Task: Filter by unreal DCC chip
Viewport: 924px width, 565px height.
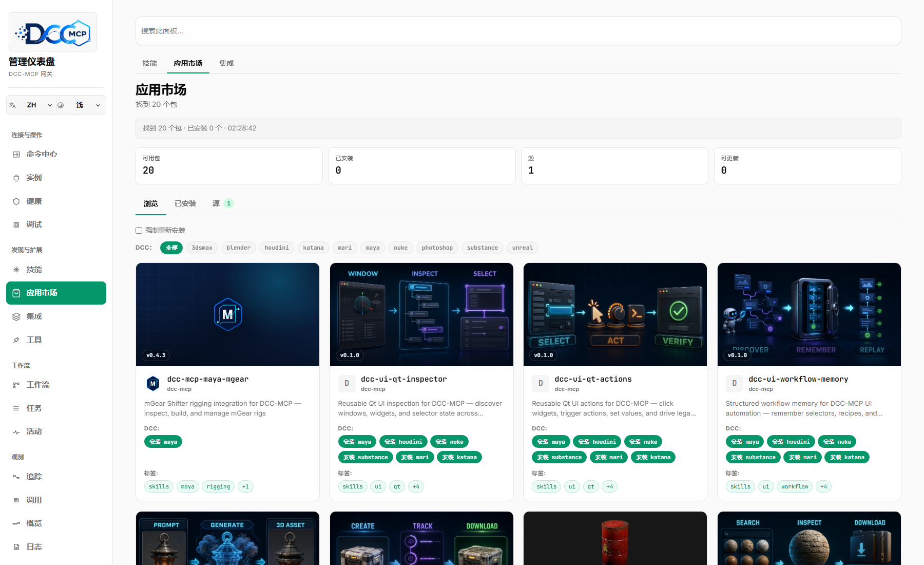Action: (523, 248)
